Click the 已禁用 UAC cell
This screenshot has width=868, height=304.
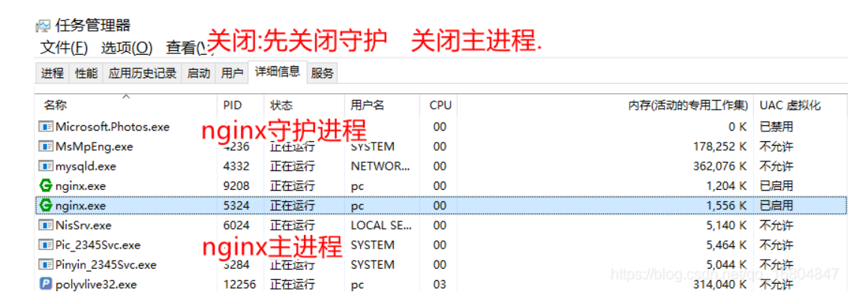point(776,127)
